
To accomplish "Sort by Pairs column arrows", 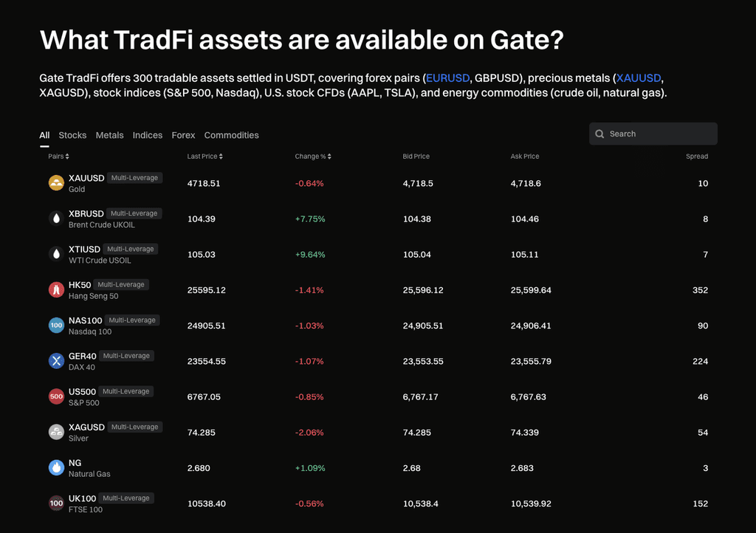I will (x=67, y=157).
